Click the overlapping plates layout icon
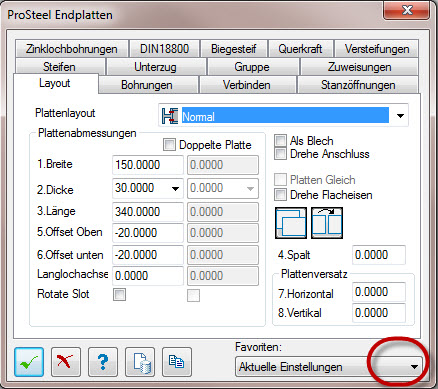Image resolution: width=438 pixels, height=389 pixels. [x=291, y=223]
